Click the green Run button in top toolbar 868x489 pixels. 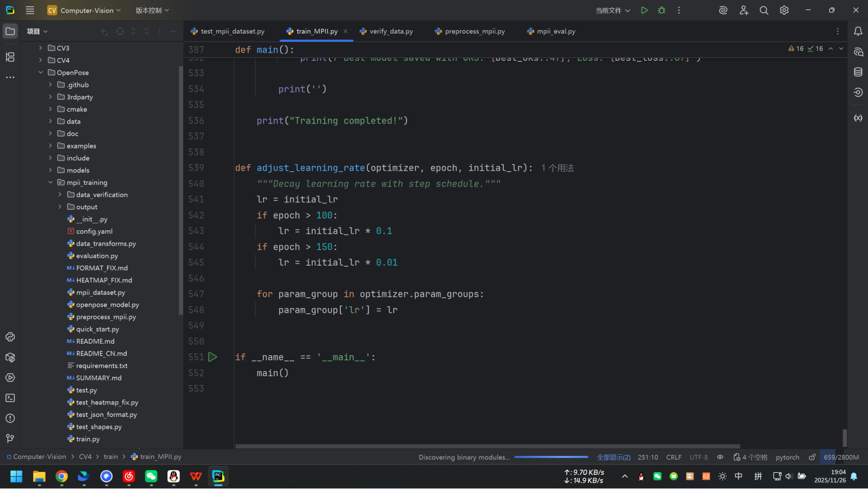pyautogui.click(x=644, y=10)
